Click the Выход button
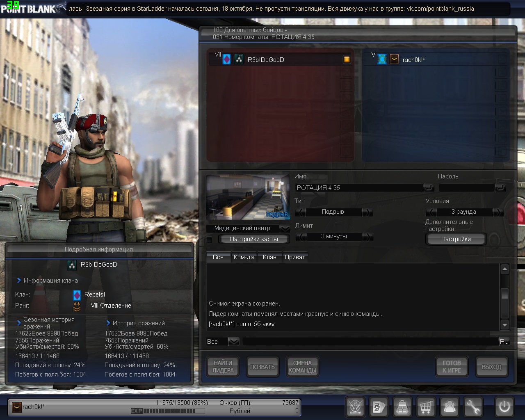This screenshot has width=525, height=420. (491, 367)
